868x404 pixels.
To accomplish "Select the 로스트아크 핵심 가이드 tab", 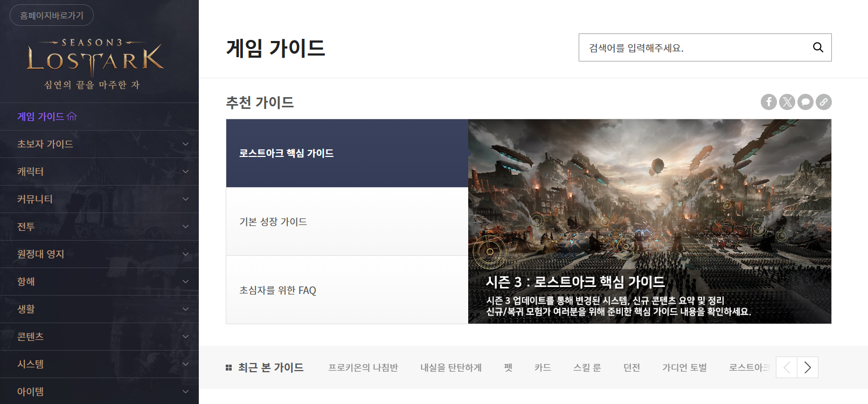I will pos(347,153).
